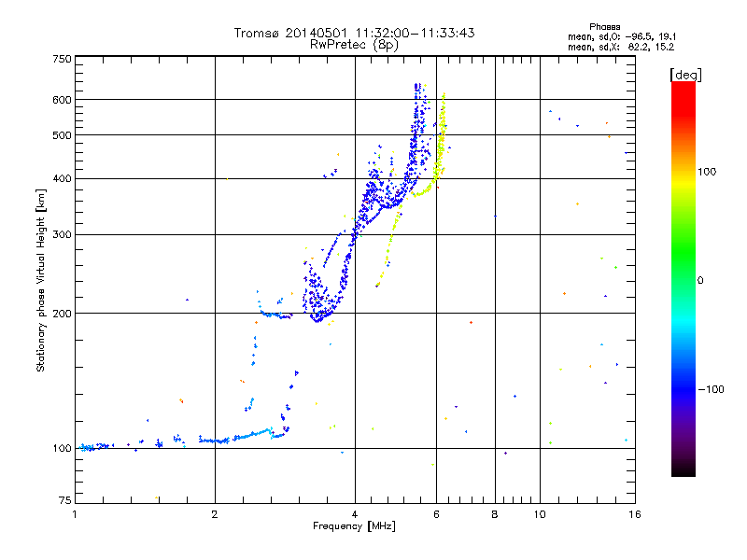The width and height of the screenshot is (747, 560).
Task: Click the x-axis tick label '6'
Action: (x=436, y=514)
